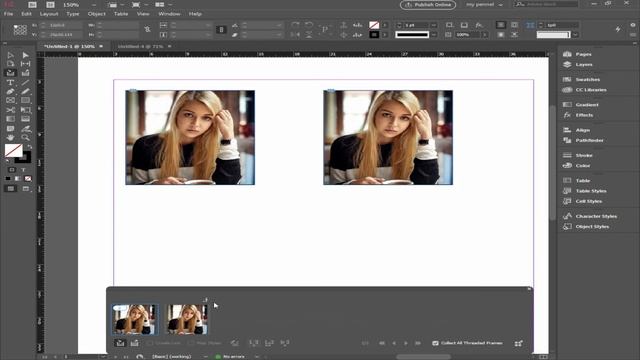Select the Gradient Swatch tool
Image resolution: width=640 pixels, height=360 pixels.
tap(11, 119)
